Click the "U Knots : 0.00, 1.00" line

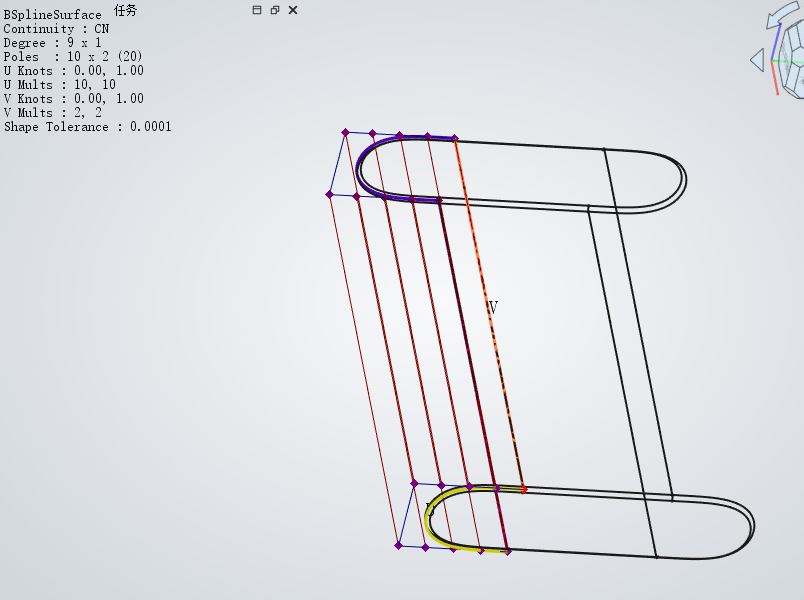[x=73, y=70]
